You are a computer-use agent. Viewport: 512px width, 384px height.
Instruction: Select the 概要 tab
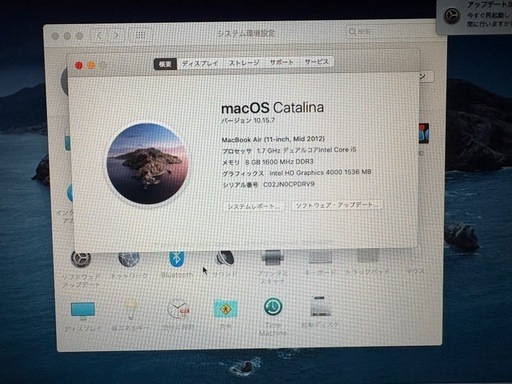click(x=165, y=64)
